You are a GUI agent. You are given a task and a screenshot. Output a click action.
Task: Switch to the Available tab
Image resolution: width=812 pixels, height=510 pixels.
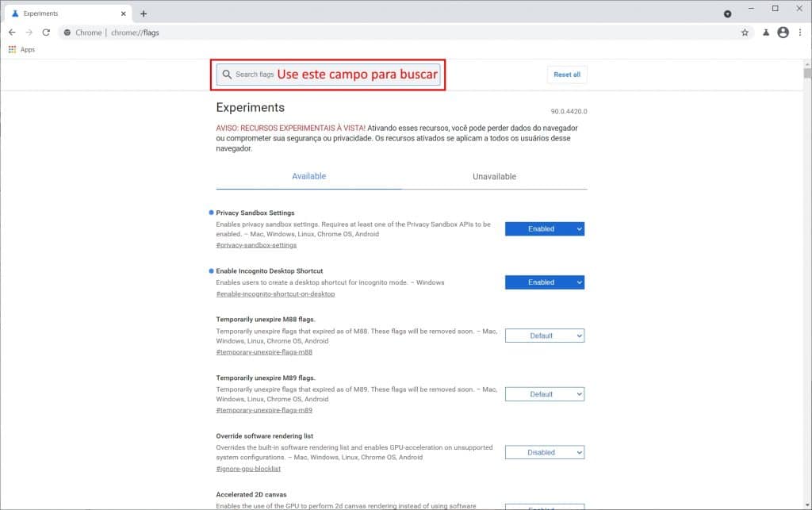point(308,176)
